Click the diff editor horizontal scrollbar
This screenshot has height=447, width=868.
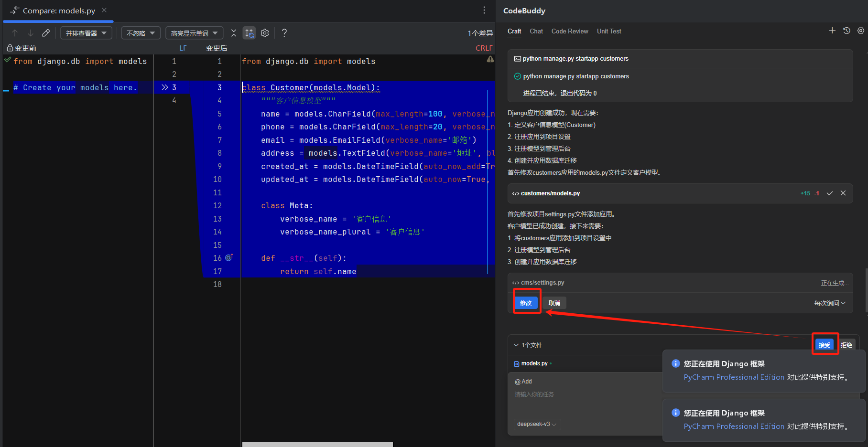(x=317, y=444)
